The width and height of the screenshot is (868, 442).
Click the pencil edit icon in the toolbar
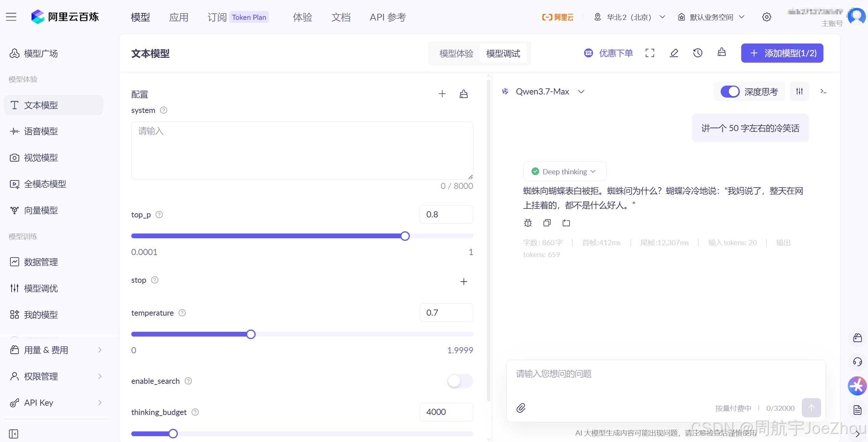coord(674,53)
